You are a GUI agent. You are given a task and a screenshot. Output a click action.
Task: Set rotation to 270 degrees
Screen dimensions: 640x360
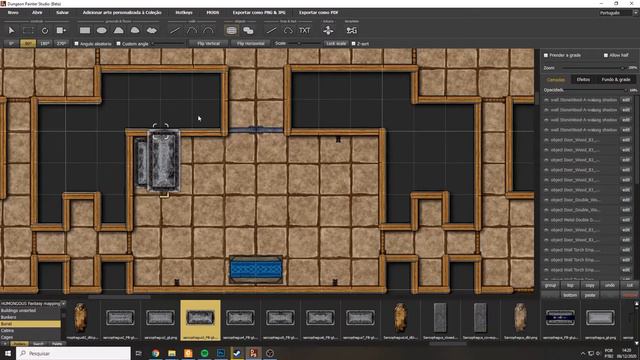[x=61, y=43]
